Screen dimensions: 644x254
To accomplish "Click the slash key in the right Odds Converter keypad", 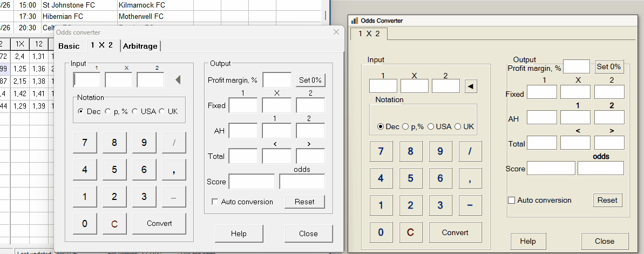I will 470,151.
